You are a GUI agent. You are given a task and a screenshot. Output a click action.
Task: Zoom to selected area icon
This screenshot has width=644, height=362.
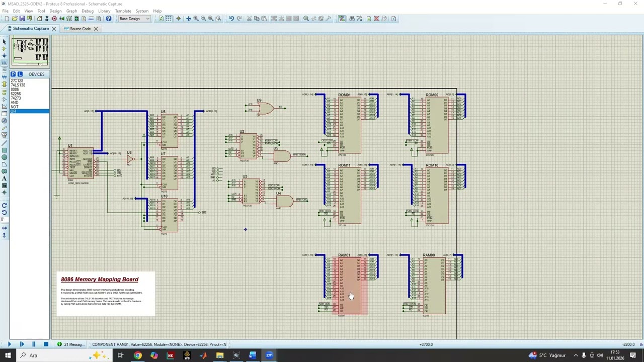point(218,19)
